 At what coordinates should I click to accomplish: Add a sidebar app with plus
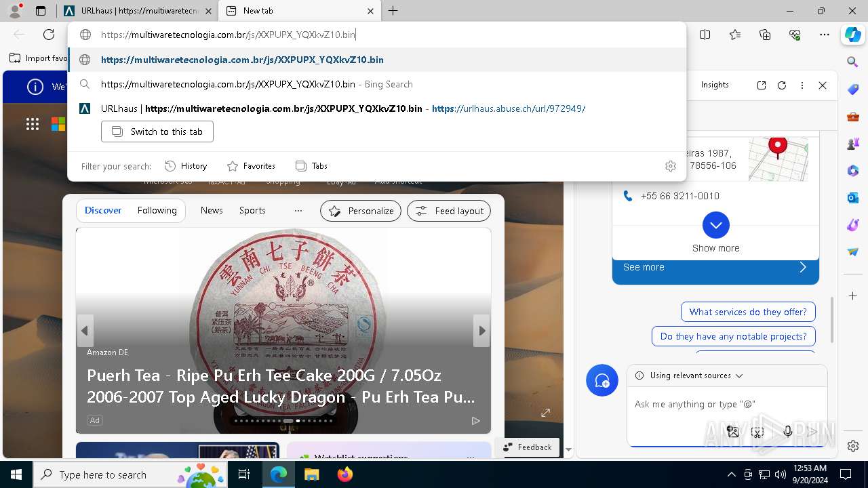(853, 296)
